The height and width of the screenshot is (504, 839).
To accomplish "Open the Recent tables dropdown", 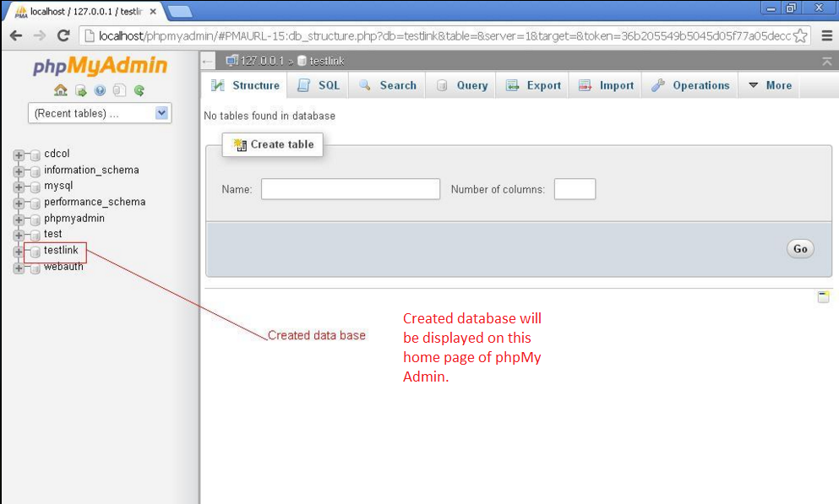I will pos(100,113).
